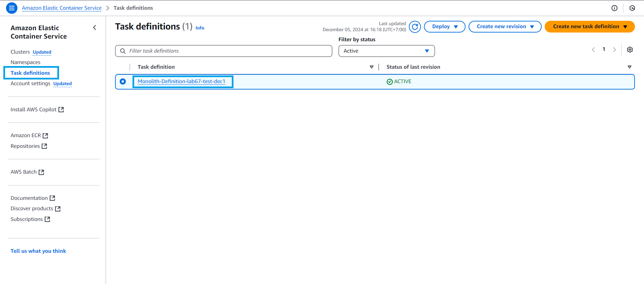Click the Info link beside Task definitions

click(200, 28)
